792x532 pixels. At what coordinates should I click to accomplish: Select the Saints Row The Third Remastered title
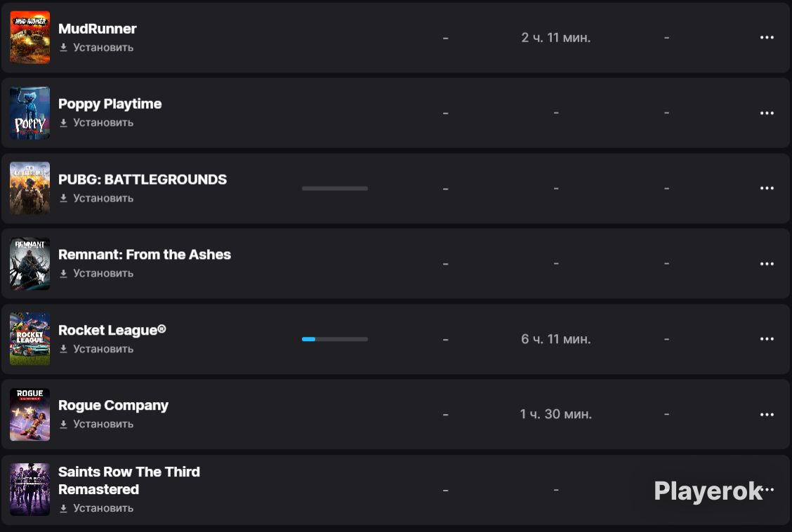point(128,481)
